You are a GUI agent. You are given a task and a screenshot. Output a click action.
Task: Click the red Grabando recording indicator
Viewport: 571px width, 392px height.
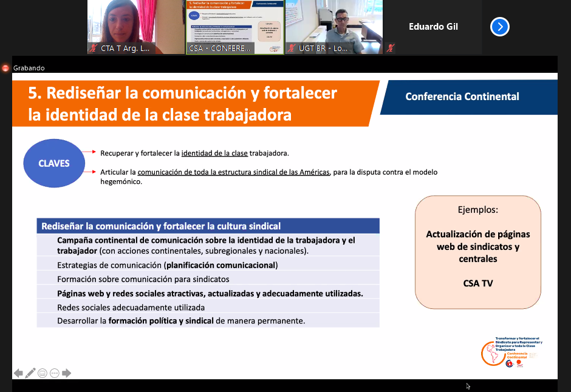[6, 68]
